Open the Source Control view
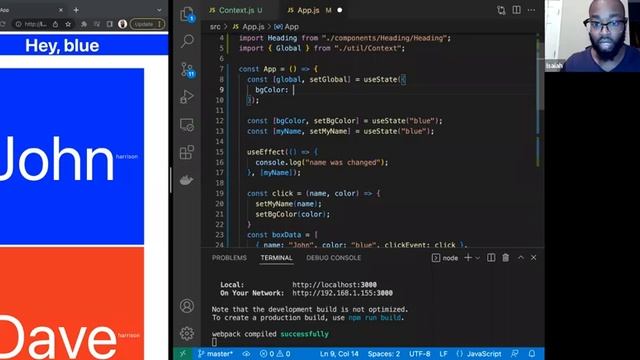Screen dimensions: 640x360 187,70
